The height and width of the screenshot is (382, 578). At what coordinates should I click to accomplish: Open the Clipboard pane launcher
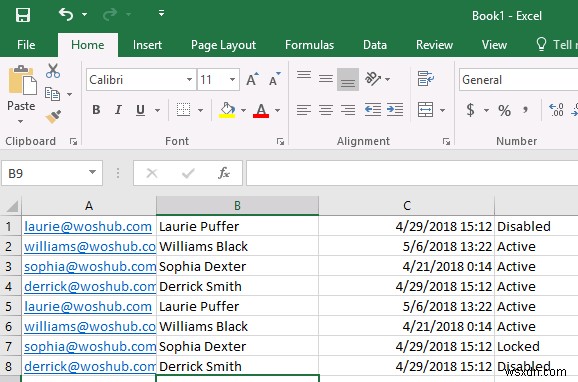[x=73, y=142]
